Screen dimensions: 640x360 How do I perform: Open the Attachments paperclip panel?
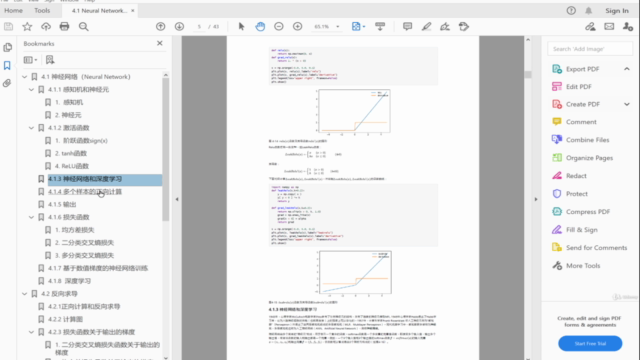click(x=7, y=83)
